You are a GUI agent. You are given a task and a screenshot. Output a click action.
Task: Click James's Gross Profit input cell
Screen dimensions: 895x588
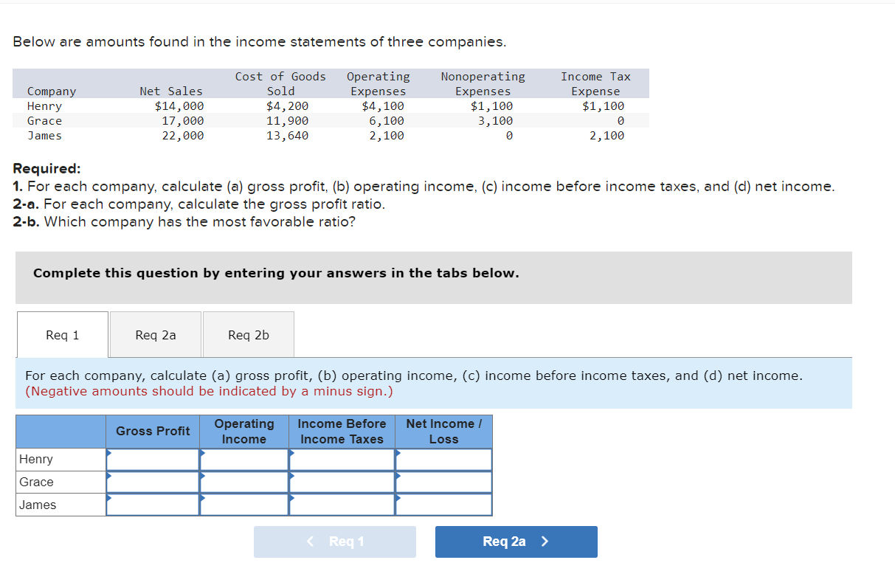pos(152,505)
